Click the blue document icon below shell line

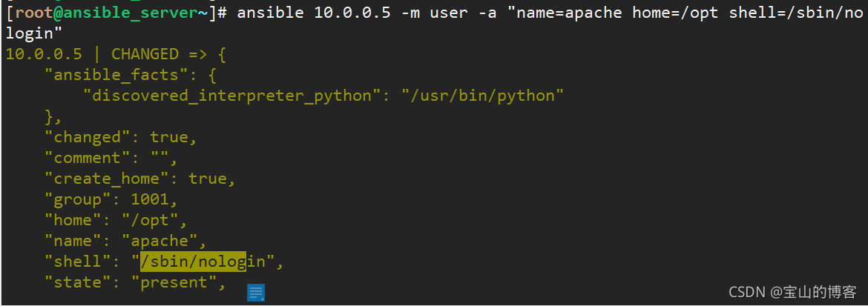(x=256, y=293)
